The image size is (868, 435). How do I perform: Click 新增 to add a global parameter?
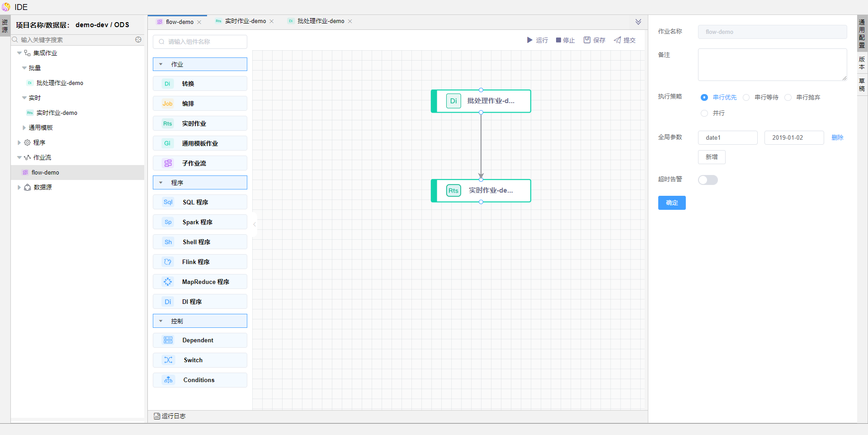click(x=711, y=157)
